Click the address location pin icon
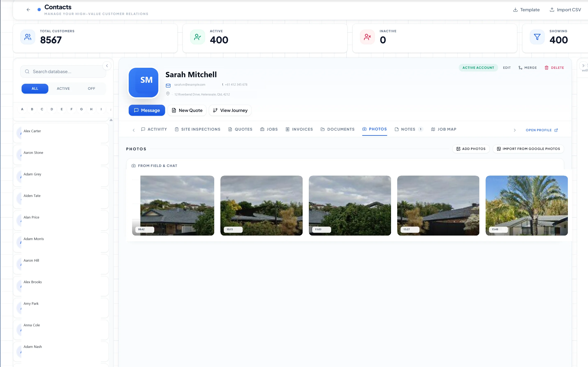Image resolution: width=588 pixels, height=367 pixels. 168,94
